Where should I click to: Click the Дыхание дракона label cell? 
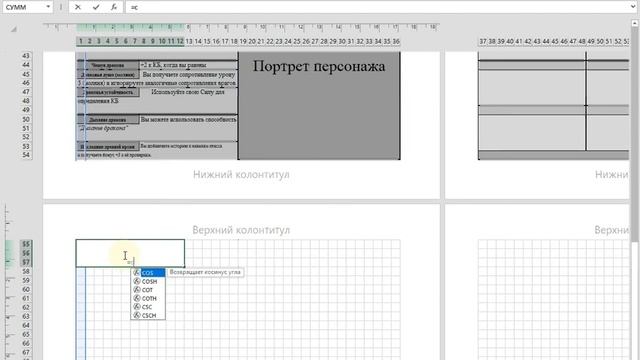108,120
